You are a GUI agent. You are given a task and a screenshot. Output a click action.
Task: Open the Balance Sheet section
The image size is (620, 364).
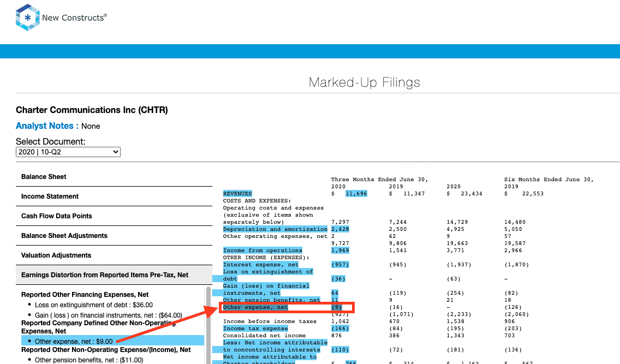pos(114,177)
